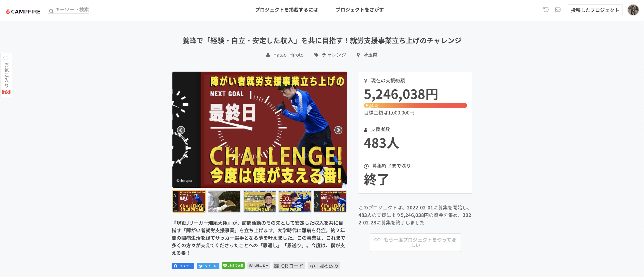Open プロジェクトをさがす menu item
Screen dimensions: 644x277
coord(360,10)
